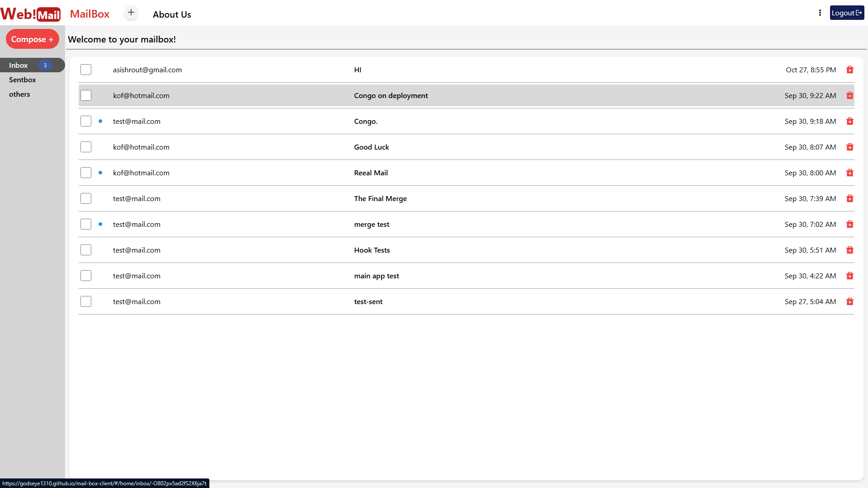Trash the Reeal Mail message
Screen dimensions: 868x488
849,173
